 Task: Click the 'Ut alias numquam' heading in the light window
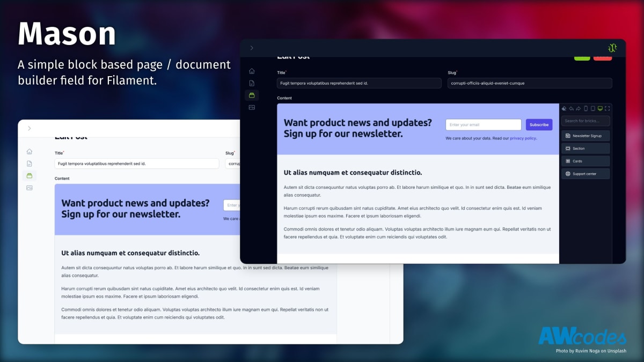[x=130, y=253]
